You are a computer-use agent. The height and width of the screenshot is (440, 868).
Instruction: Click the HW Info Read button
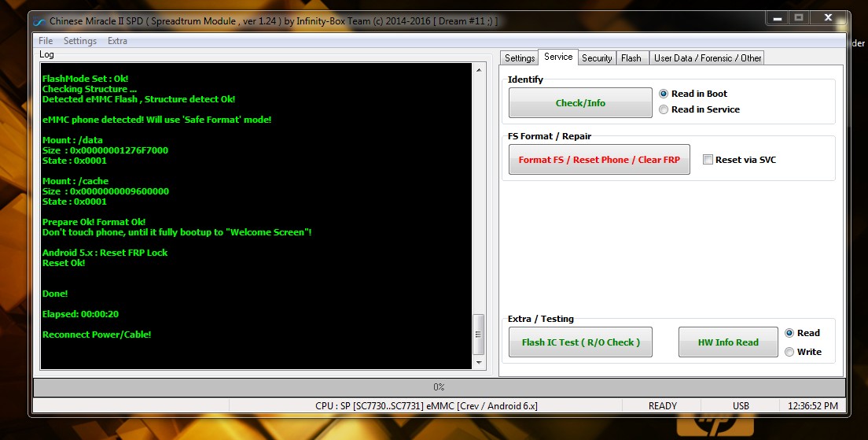click(x=728, y=342)
